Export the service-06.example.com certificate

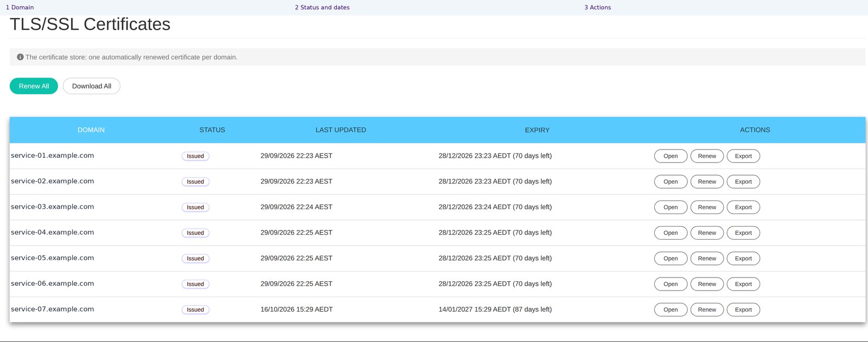click(x=743, y=284)
